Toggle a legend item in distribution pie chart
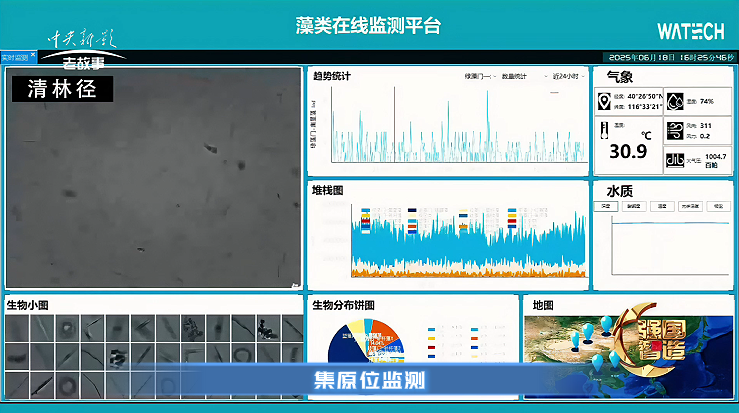This screenshot has height=413, width=739. click(x=432, y=328)
